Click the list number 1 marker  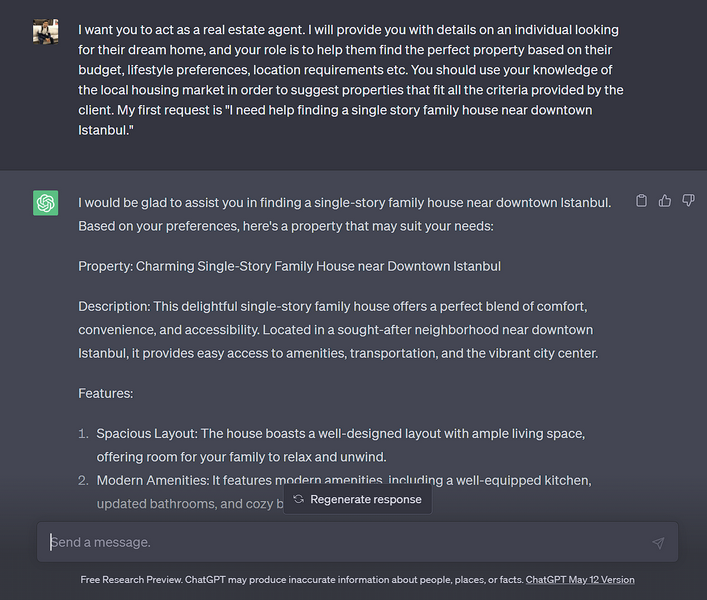click(x=83, y=433)
